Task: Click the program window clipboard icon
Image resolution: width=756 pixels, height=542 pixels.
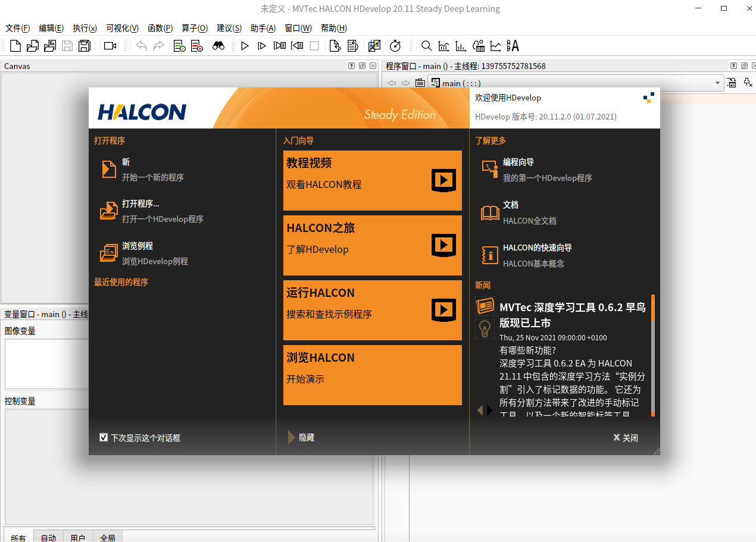Action: coord(420,83)
